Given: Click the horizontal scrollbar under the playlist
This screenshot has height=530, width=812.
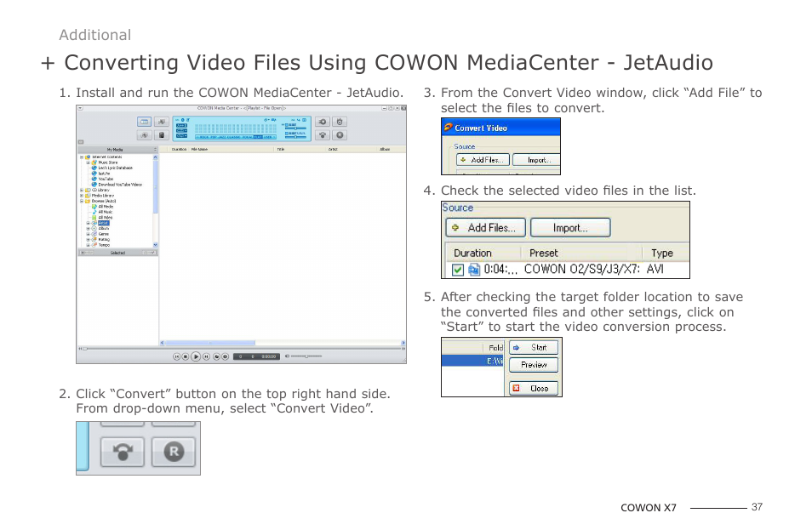Looking at the screenshot, I should pyautogui.click(x=283, y=343).
